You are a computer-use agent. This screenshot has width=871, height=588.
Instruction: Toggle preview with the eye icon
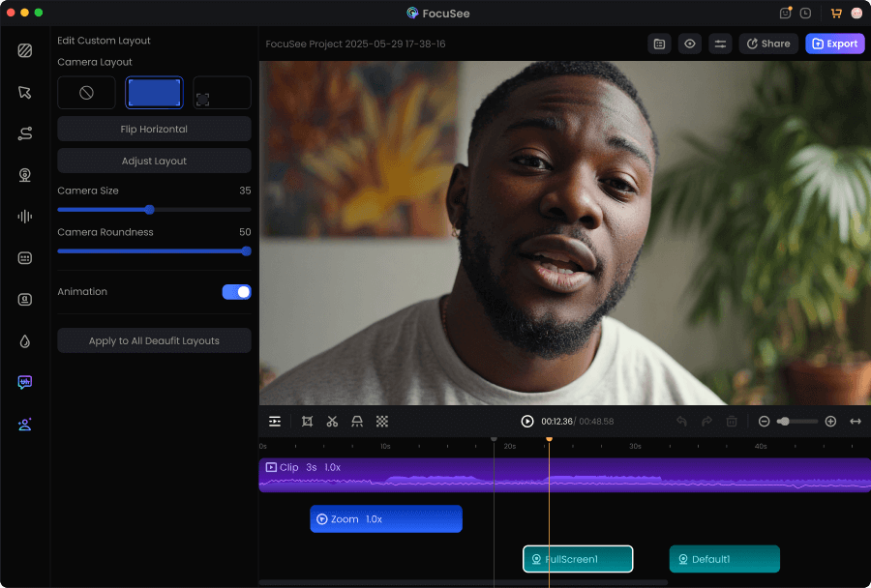pyautogui.click(x=689, y=44)
